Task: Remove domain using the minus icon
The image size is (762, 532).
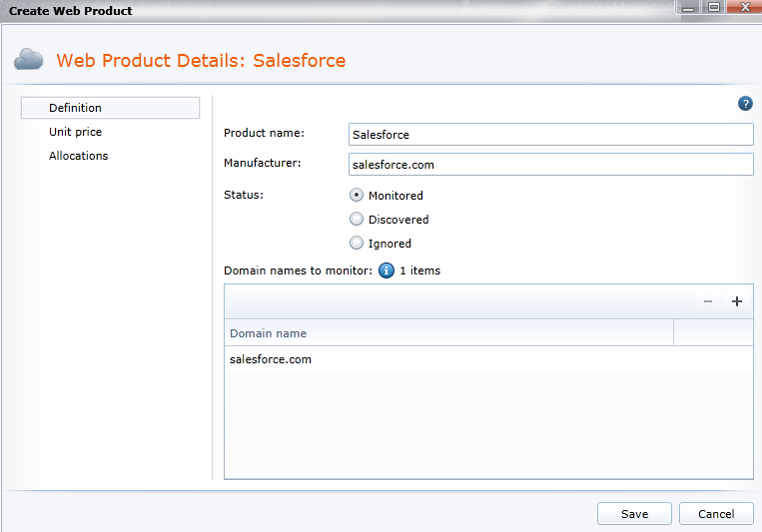Action: coord(708,301)
